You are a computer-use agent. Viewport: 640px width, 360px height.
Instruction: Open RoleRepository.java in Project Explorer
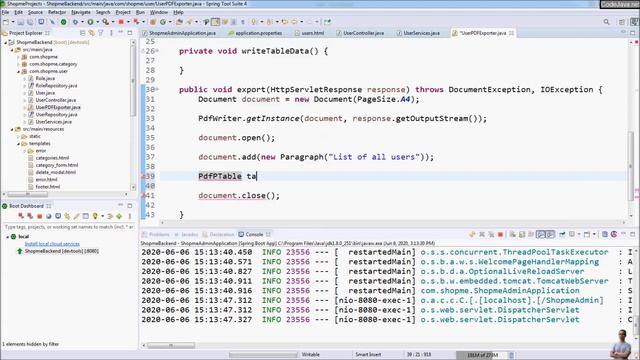click(56, 86)
